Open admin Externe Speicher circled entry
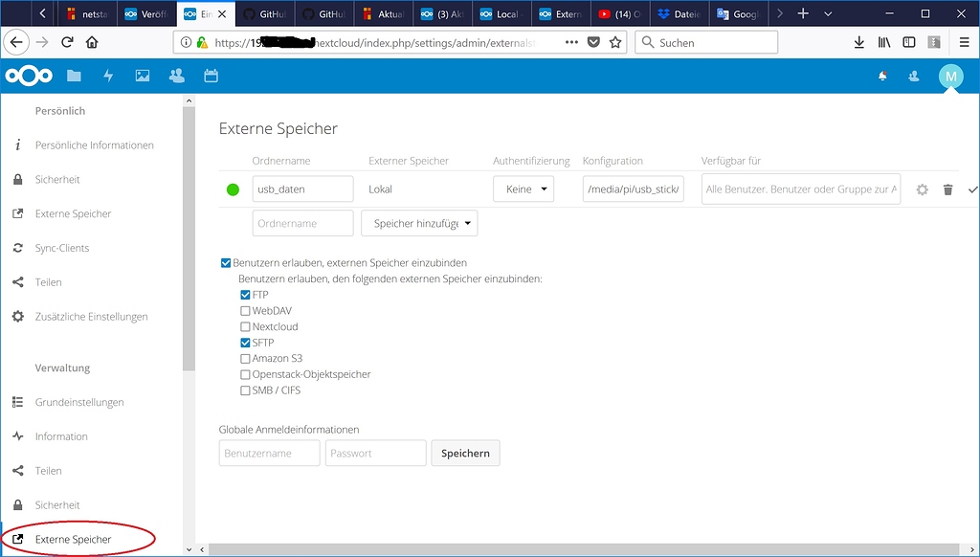 pos(73,540)
